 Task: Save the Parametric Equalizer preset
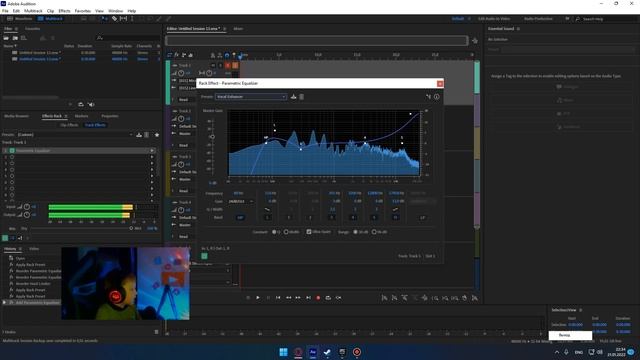[293, 97]
